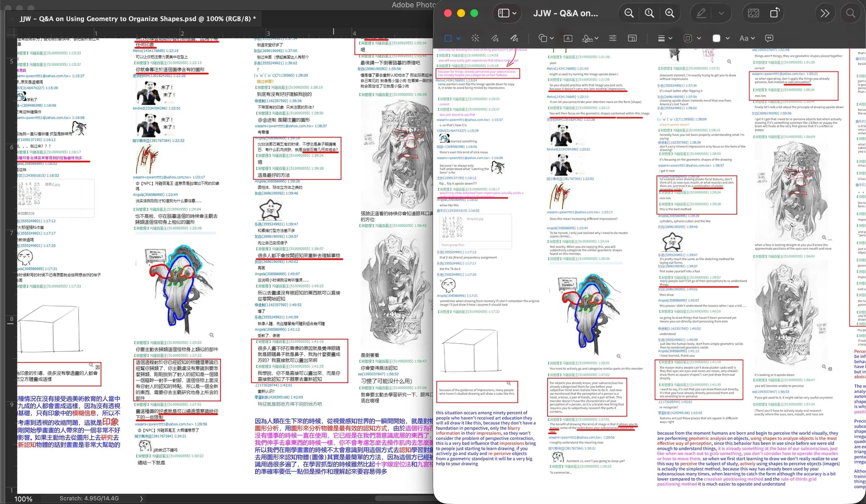866x504 pixels.
Task: Open the Shape Style line thickness menu
Action: (x=665, y=38)
